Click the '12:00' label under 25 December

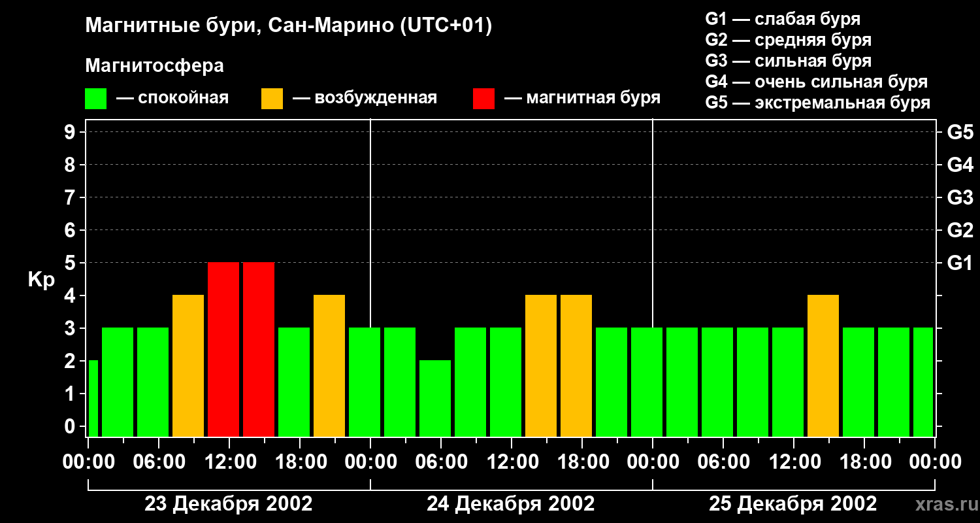tap(794, 462)
